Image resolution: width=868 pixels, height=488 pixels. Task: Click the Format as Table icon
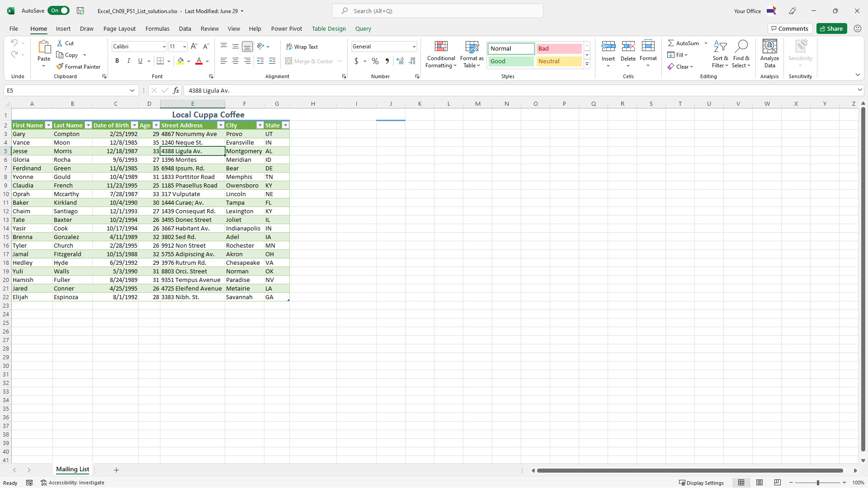[x=472, y=47]
